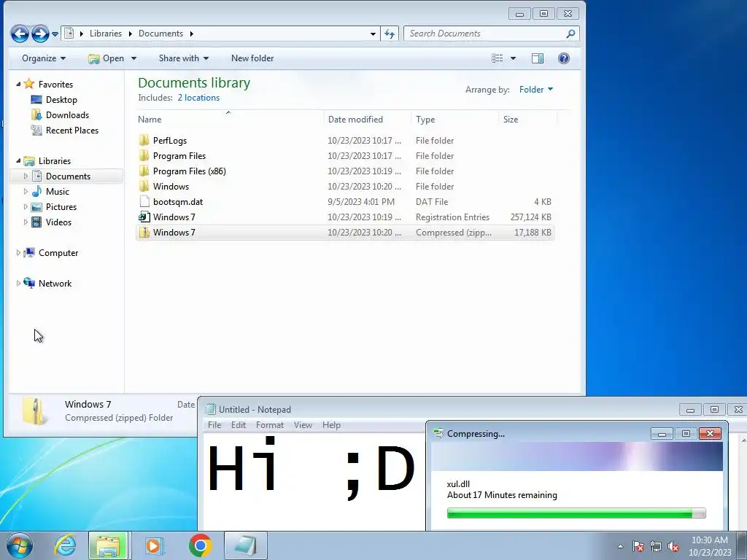Sort by the Name column header
The width and height of the screenshot is (747, 560).
(x=230, y=119)
